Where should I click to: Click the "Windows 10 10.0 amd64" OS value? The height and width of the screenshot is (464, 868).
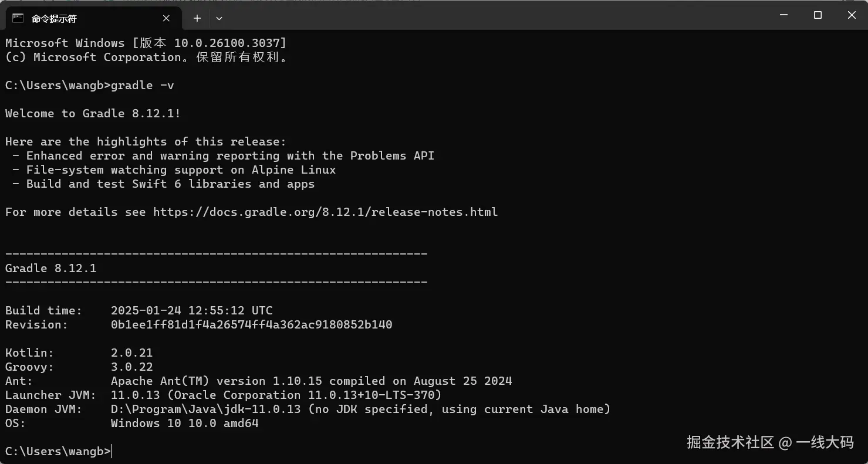coord(184,423)
